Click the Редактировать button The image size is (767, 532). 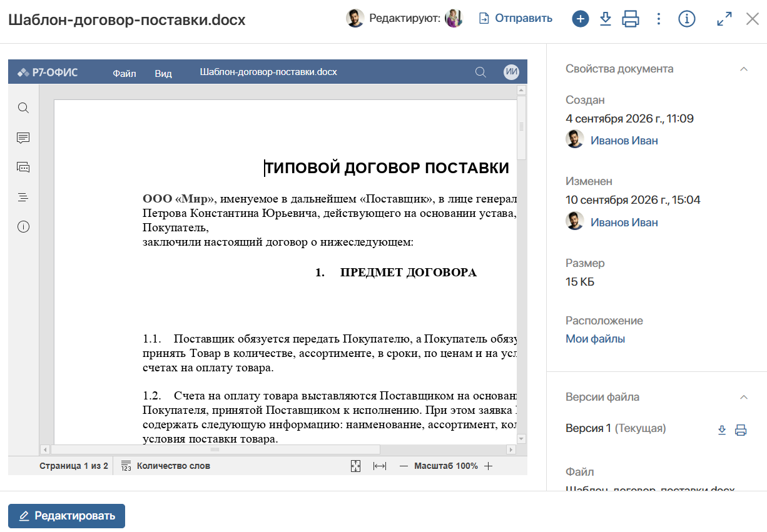pyautogui.click(x=66, y=516)
